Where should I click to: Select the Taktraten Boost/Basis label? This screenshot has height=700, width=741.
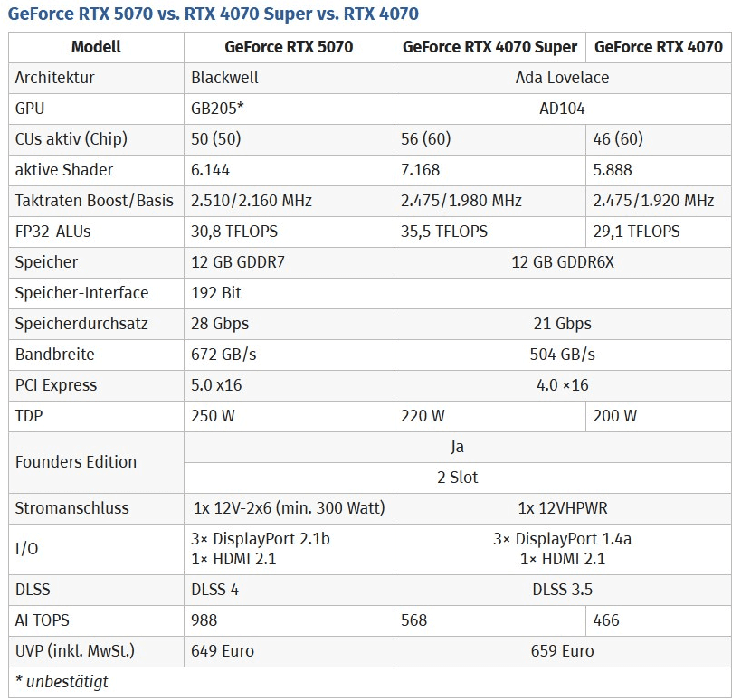click(x=94, y=200)
